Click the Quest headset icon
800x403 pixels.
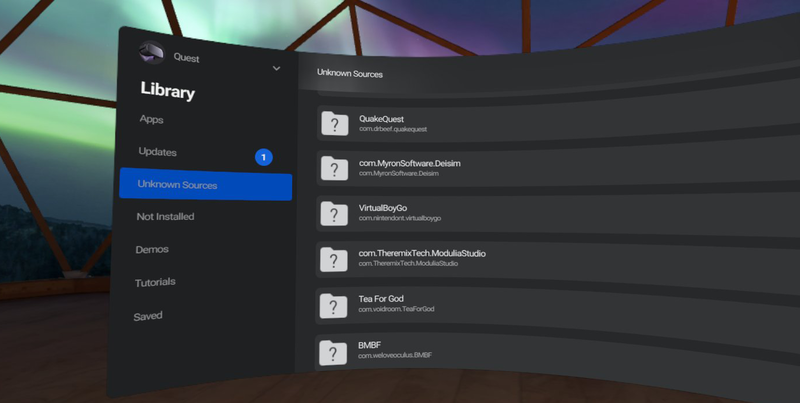point(152,55)
